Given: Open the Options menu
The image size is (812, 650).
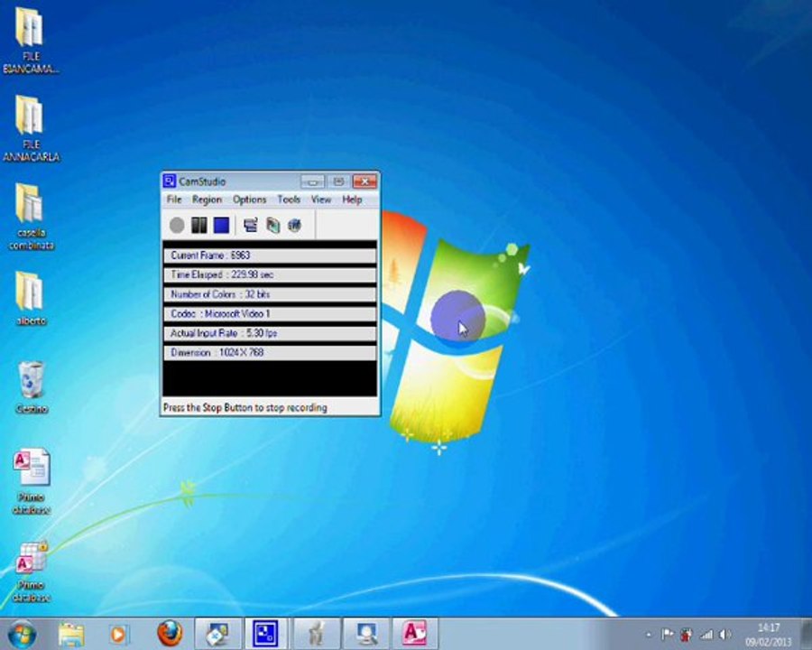Looking at the screenshot, I should click(249, 200).
